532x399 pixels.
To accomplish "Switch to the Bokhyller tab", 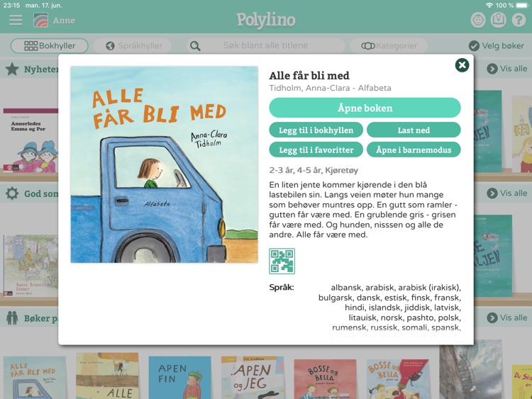I will pyautogui.click(x=50, y=46).
